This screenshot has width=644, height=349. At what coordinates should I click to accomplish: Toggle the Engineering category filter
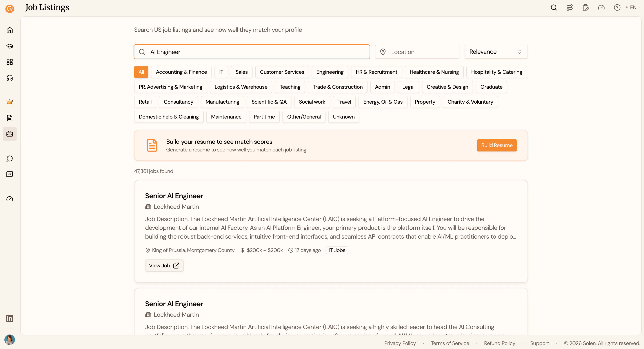(x=330, y=72)
